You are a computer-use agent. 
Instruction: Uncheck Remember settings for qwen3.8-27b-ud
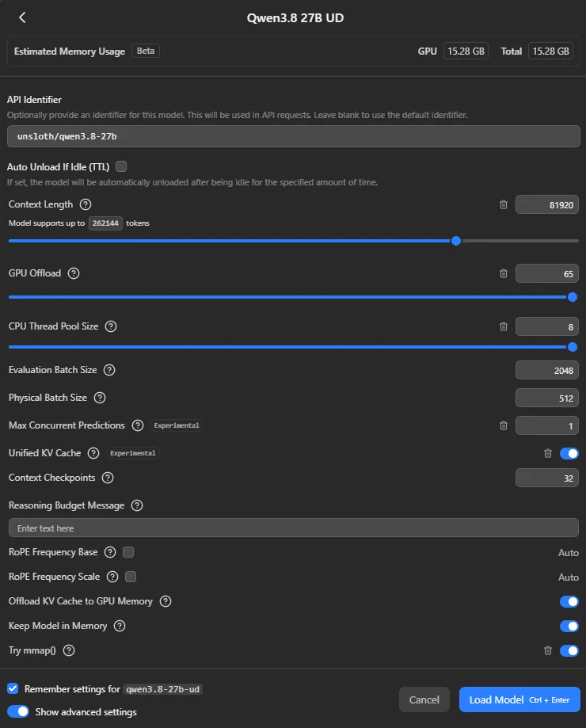(13, 688)
